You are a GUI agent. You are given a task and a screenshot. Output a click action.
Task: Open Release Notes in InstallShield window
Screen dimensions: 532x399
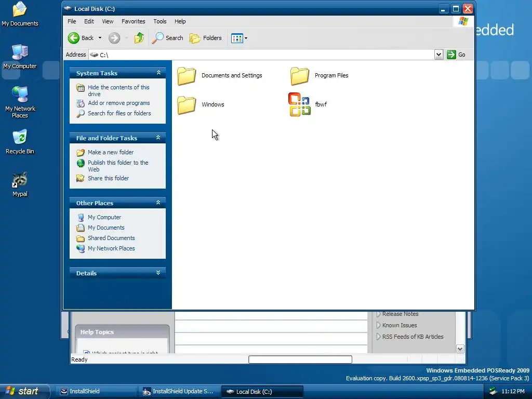(400, 314)
